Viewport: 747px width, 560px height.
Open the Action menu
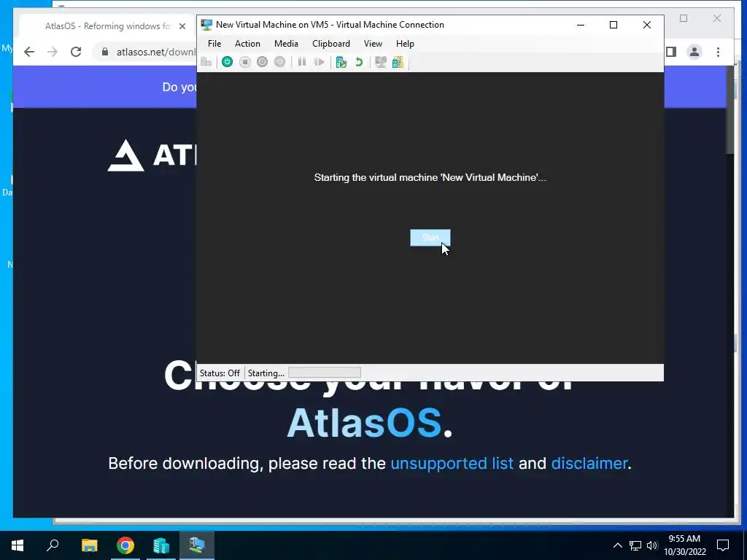247,43
